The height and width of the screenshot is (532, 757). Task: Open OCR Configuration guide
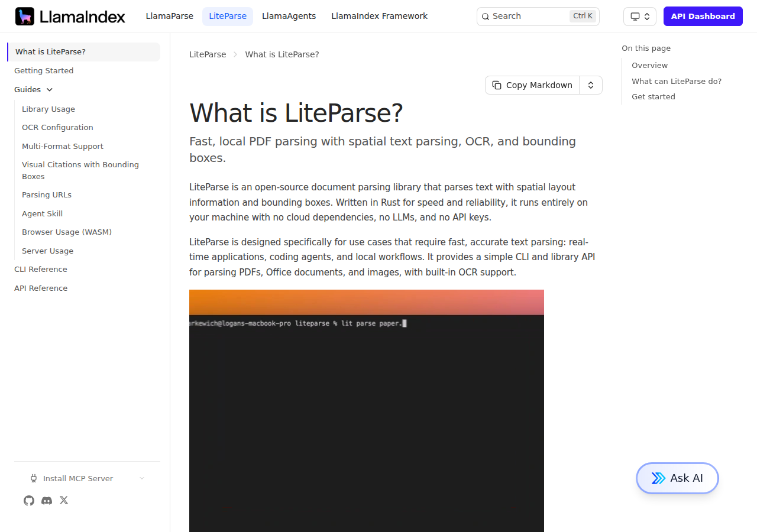pos(57,128)
